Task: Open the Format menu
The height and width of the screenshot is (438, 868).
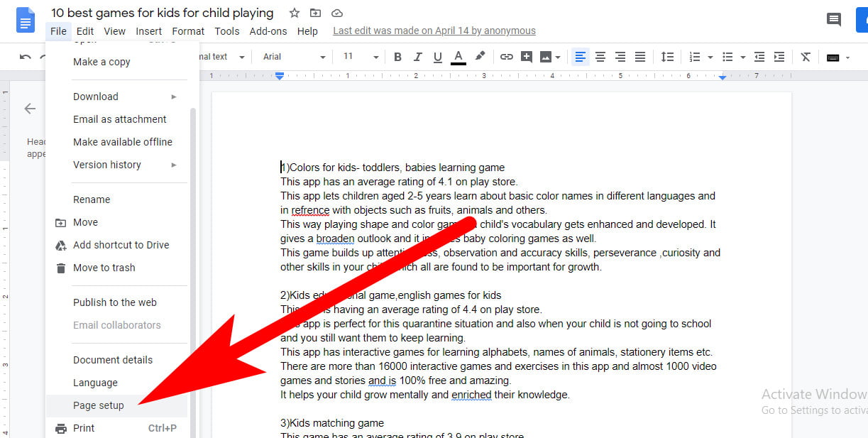Action: (x=188, y=31)
